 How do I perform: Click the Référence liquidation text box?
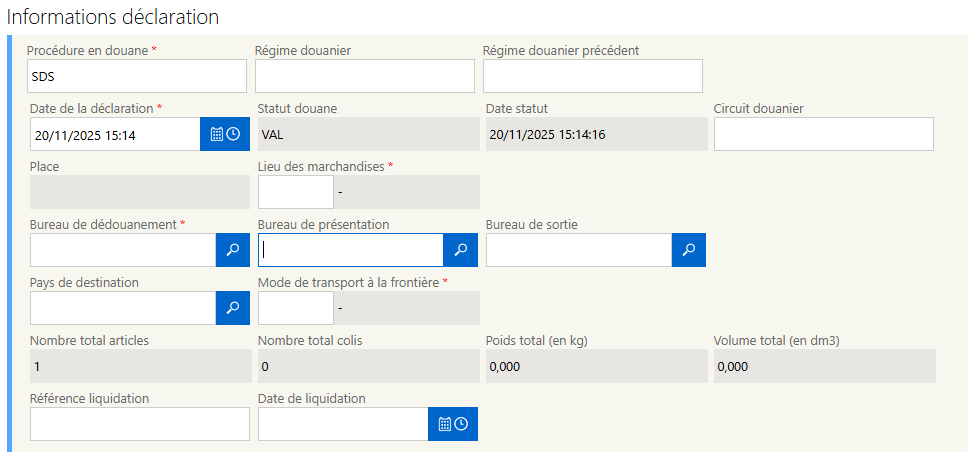coord(139,424)
